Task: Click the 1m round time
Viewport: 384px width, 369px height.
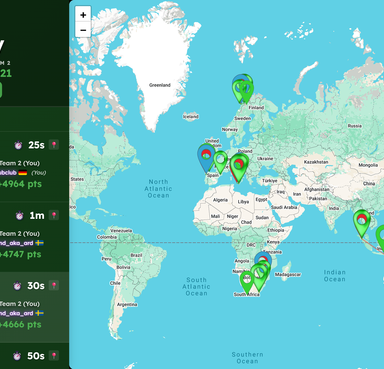Action: pyautogui.click(x=37, y=215)
